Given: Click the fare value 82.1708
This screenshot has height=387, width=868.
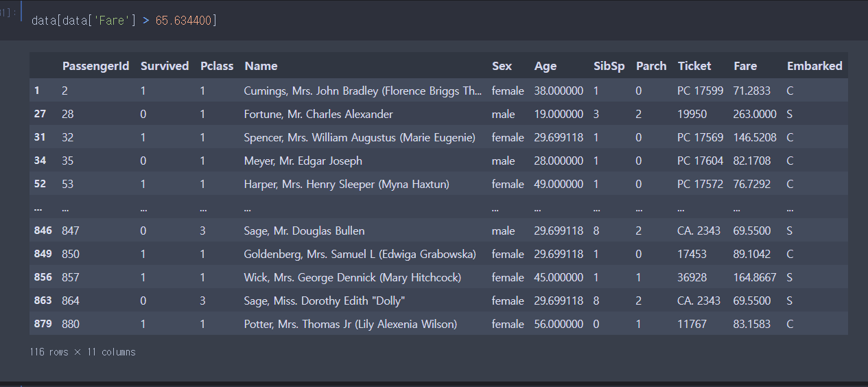Looking at the screenshot, I should point(751,161).
